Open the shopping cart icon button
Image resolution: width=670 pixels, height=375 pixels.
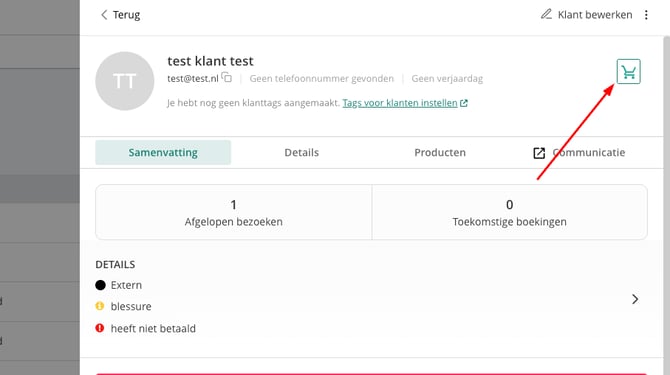[628, 72]
